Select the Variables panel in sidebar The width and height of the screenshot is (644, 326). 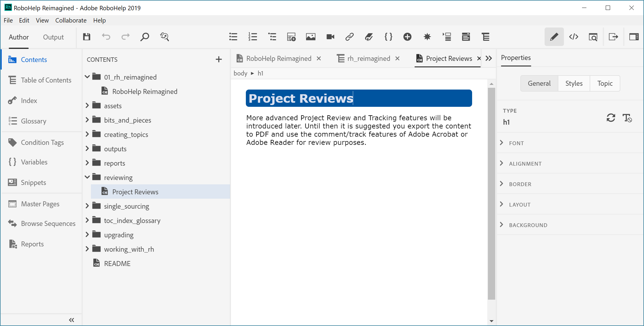33,162
